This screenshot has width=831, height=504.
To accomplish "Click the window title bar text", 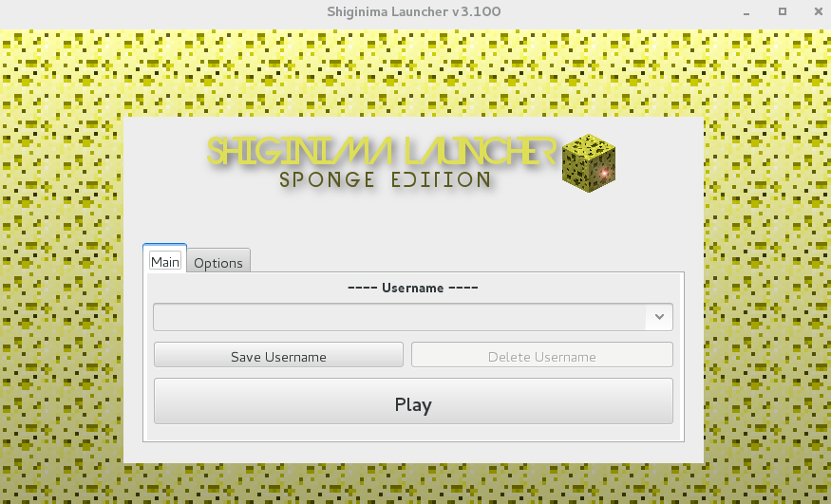I will (x=414, y=12).
